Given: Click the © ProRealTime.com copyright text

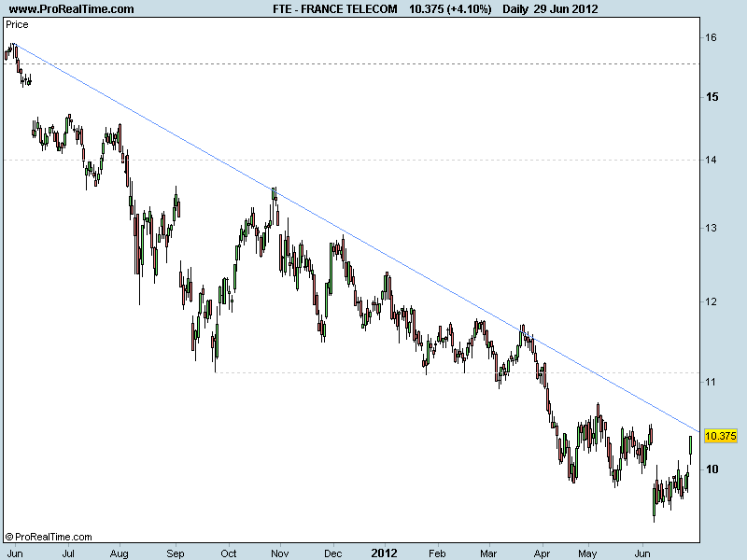Looking at the screenshot, I should tap(49, 538).
